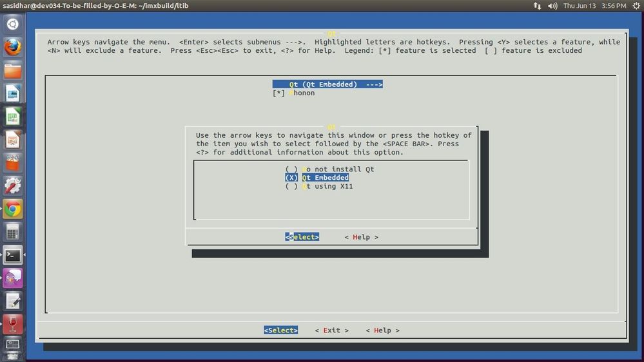
Task: Launch LibreOffice Calc spreadsheet icon
Action: coord(12,117)
